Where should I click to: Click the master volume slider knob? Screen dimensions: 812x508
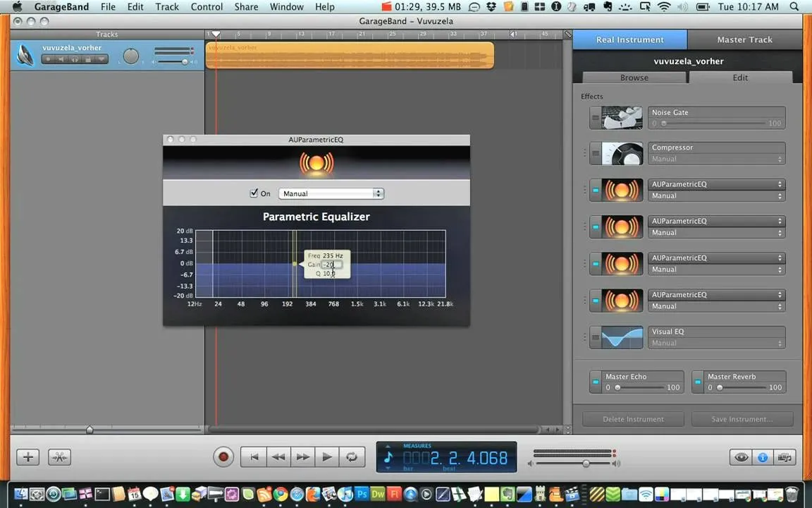coord(586,464)
